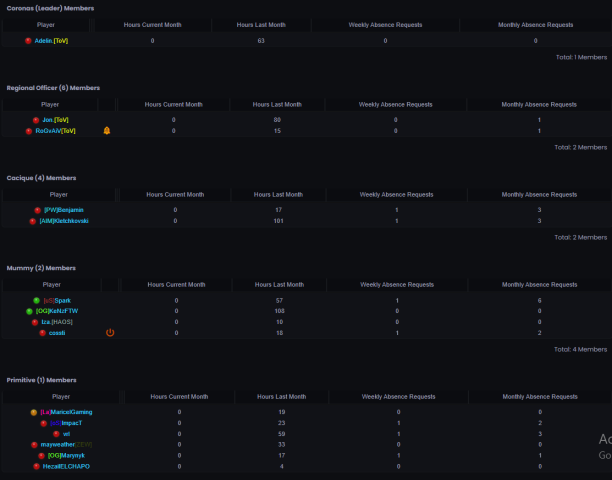Open player profile Iza.[HAOS]
612x480 pixels.
[57, 322]
